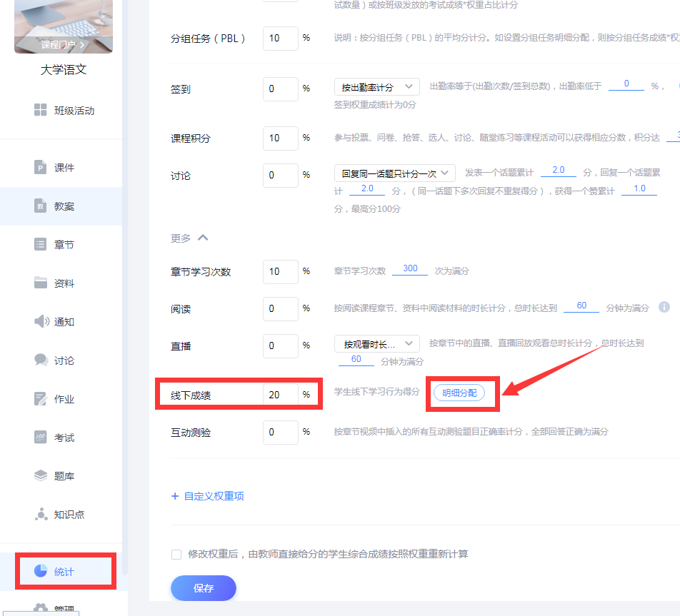Screen dimensions: 680x616
Task: Click the 章节学习次数 weight field
Action: (280, 271)
